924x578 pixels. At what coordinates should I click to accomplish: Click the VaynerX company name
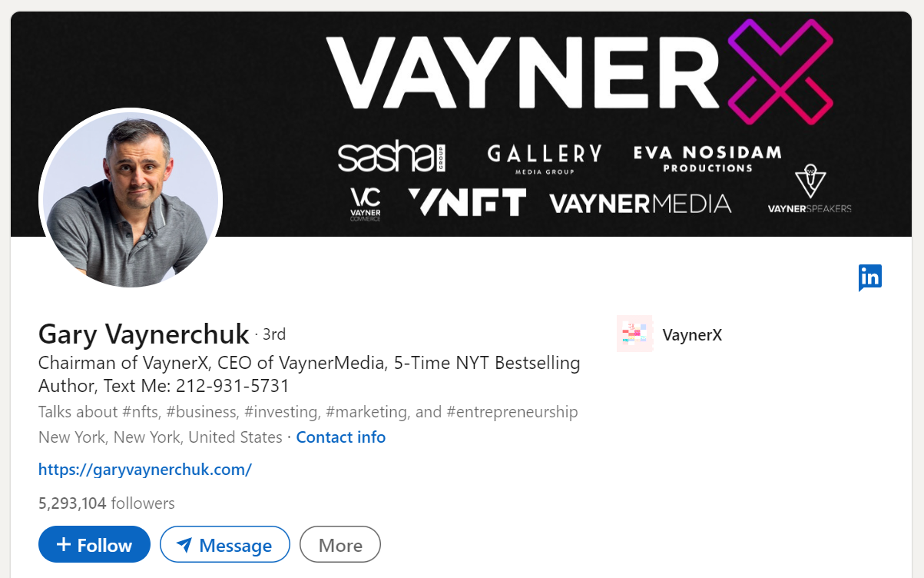(x=692, y=334)
